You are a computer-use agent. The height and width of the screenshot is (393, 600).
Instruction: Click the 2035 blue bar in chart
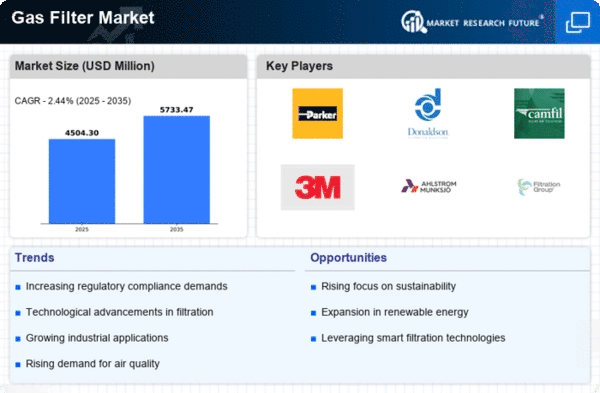click(177, 170)
